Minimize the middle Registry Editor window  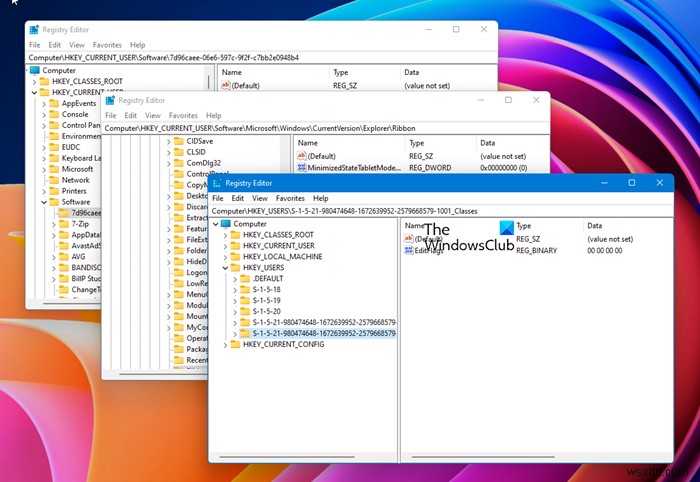click(x=481, y=100)
